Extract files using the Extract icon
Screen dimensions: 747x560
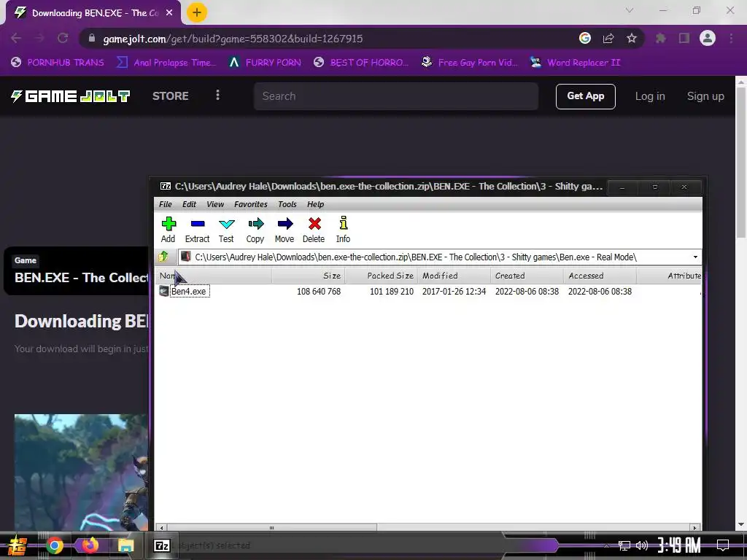pyautogui.click(x=197, y=230)
